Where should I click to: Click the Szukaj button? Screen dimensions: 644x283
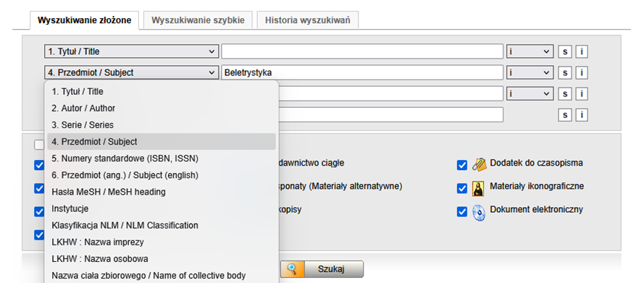click(322, 269)
